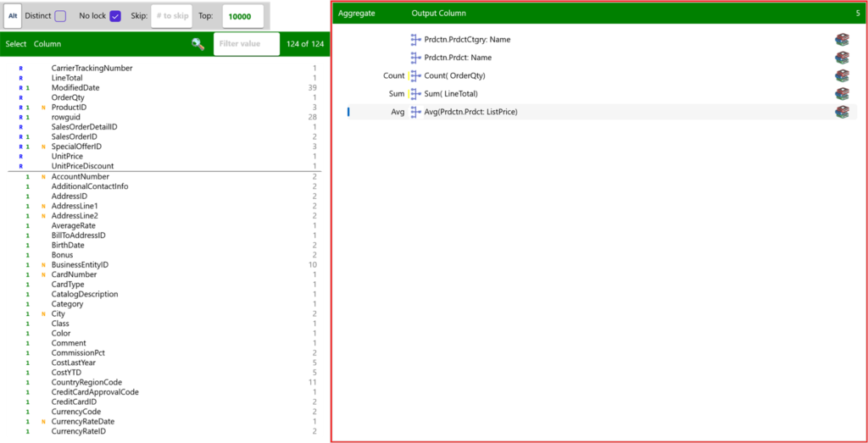Screen dimensions: 868x443
Task: Click join-tree icon beside Count( OrderQty)
Action: 416,75
